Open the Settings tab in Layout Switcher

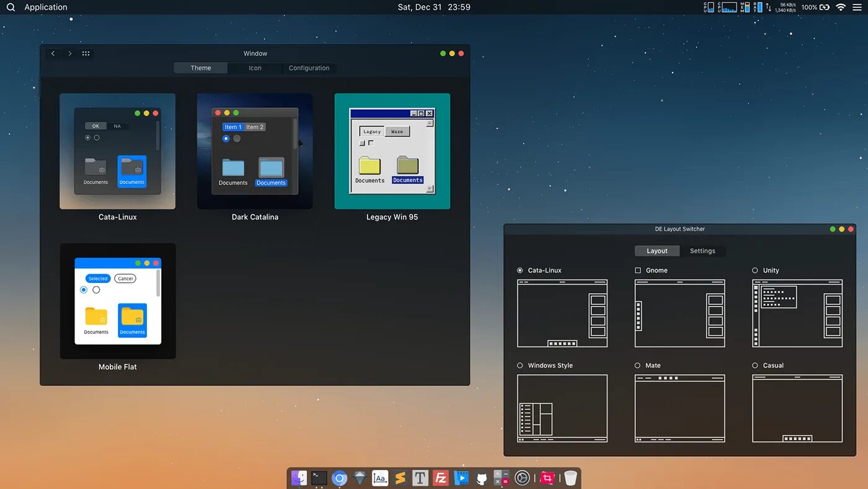point(702,251)
